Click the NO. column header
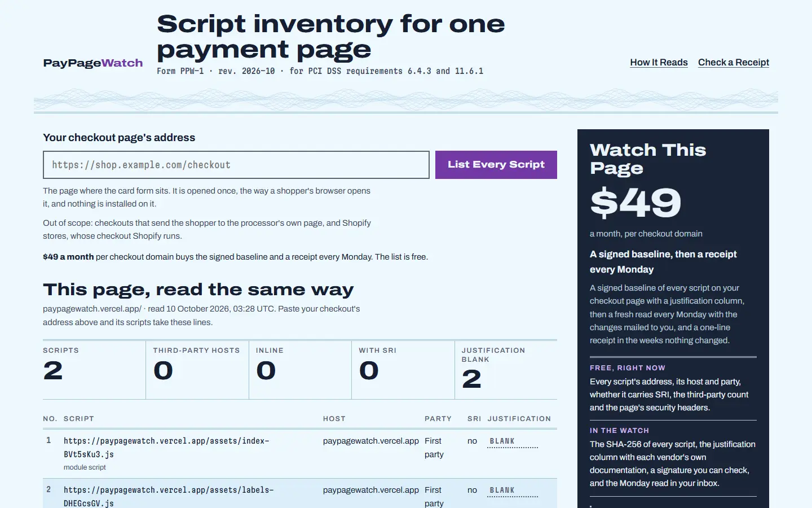Screen dimensions: 812x508 pyautogui.click(x=50, y=419)
